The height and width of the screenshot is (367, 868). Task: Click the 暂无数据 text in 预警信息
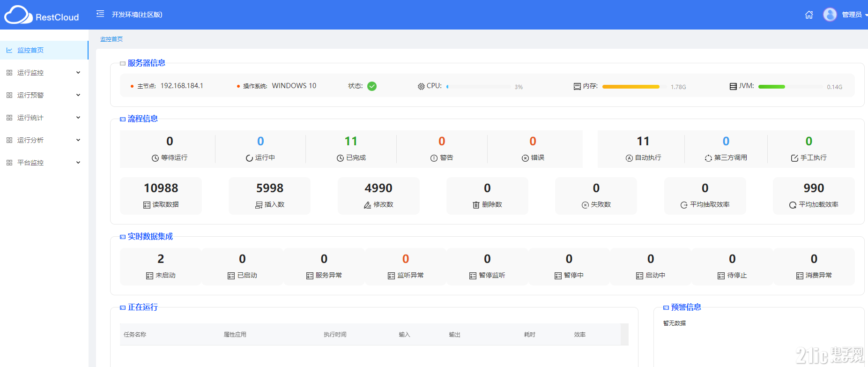675,323
